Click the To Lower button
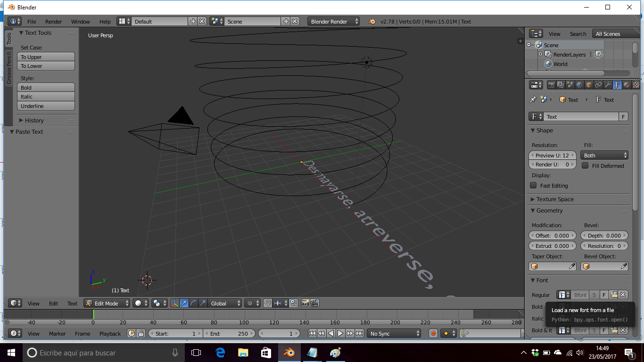Image resolution: width=644 pixels, height=362 pixels. click(46, 66)
